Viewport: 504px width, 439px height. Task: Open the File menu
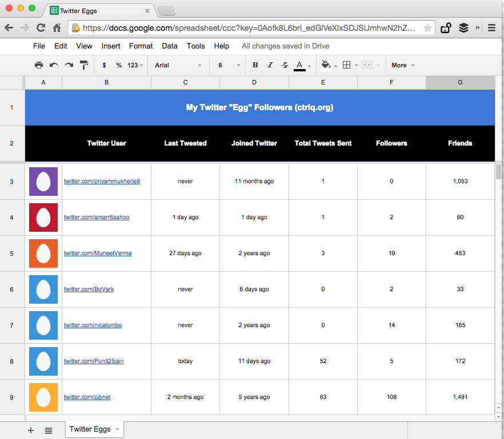tap(39, 46)
